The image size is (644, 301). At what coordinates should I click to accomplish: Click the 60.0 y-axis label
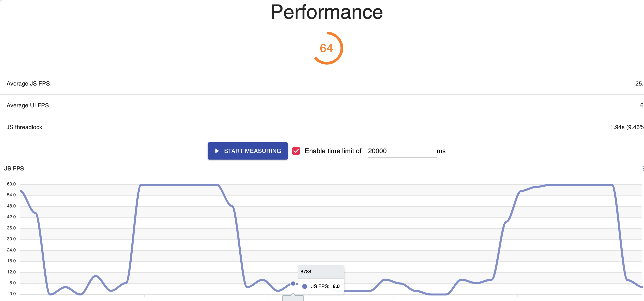[11, 184]
